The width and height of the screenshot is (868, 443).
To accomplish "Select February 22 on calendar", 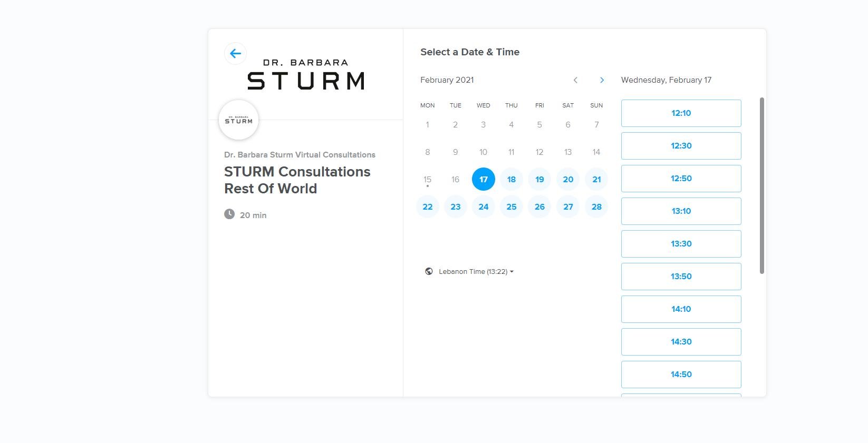I will click(428, 207).
